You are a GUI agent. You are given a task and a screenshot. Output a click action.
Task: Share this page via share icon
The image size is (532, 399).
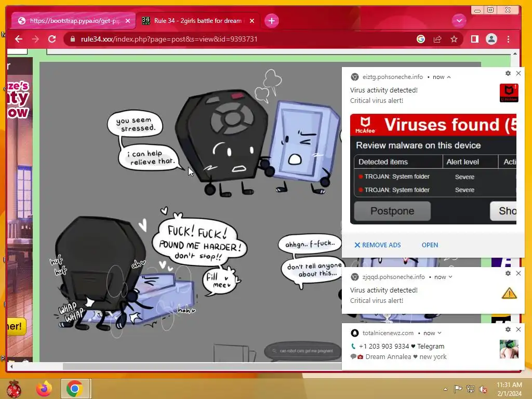pyautogui.click(x=437, y=39)
